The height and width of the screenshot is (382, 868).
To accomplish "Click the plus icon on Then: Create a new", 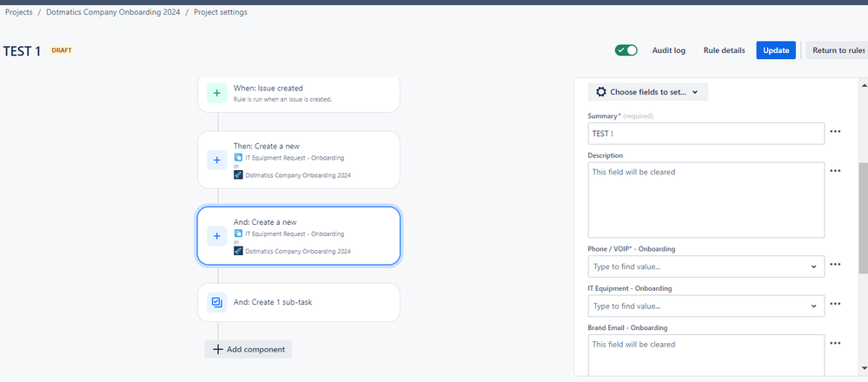I will click(x=216, y=161).
